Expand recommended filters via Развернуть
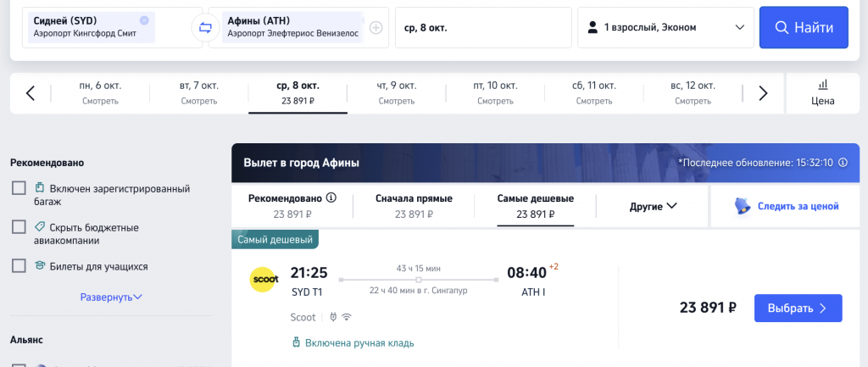This screenshot has height=367, width=868. click(x=111, y=297)
